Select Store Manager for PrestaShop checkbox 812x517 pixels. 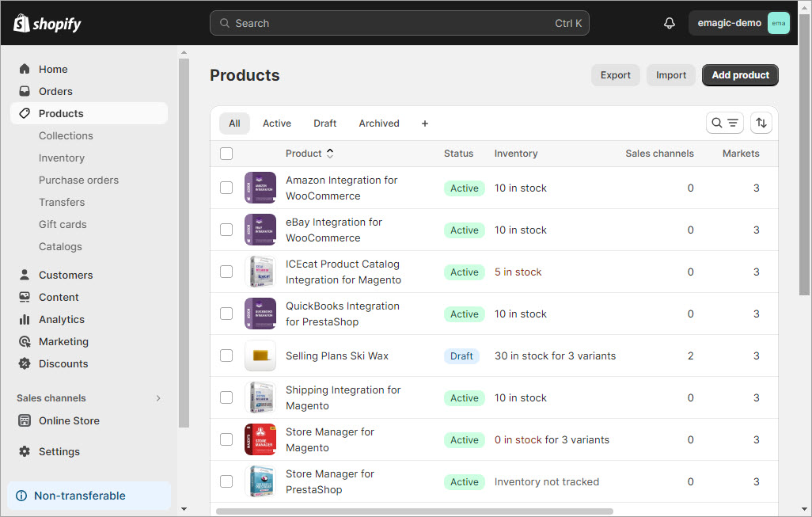pos(226,481)
